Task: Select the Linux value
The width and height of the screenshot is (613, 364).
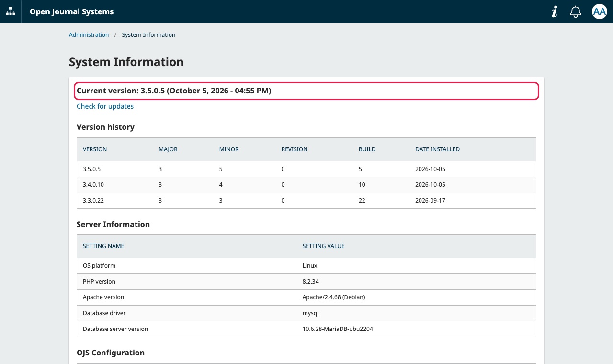Action: 310,266
